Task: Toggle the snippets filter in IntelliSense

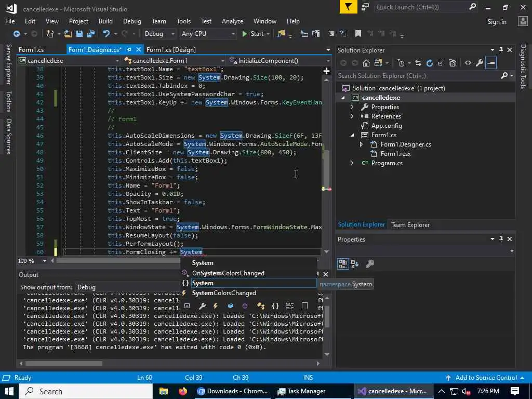Action: tap(304, 306)
